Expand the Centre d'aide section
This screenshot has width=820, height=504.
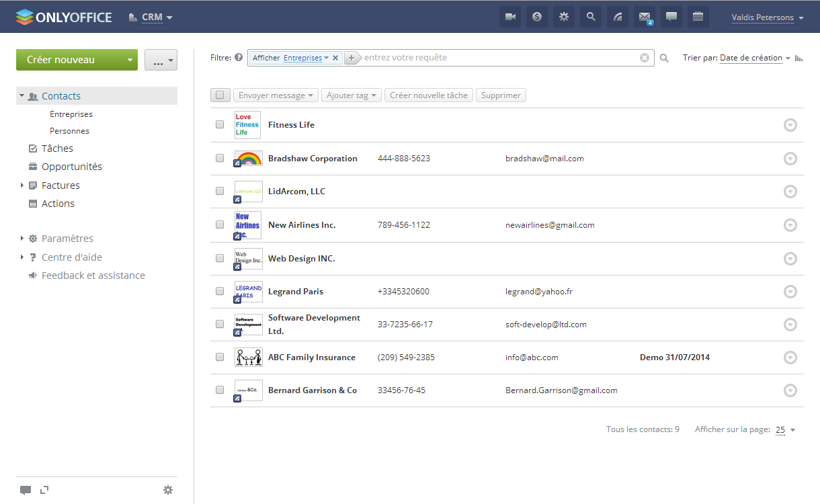[x=22, y=257]
